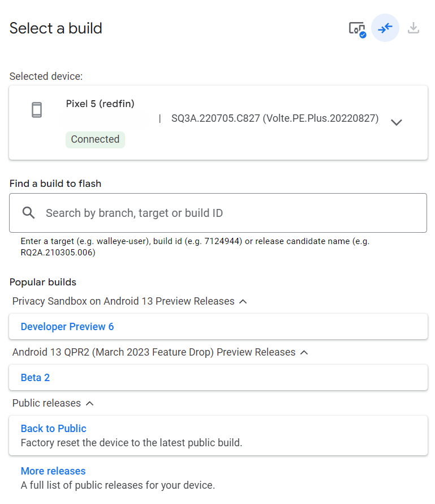Viewport: 435px width, 504px height.
Task: Click the Pixel 5 (redfin) device name
Action: click(x=100, y=104)
